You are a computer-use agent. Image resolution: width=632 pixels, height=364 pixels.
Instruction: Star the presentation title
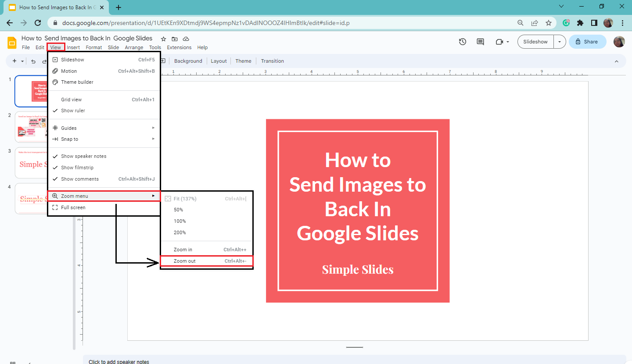163,39
